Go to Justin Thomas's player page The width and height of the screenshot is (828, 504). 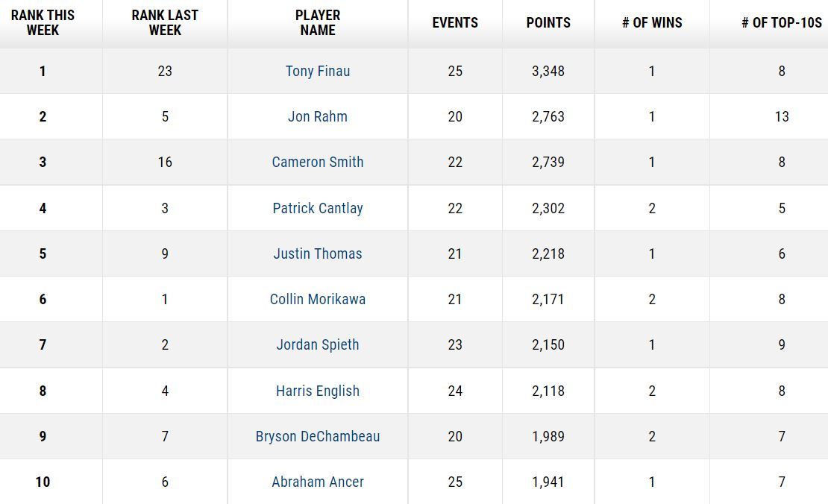tap(318, 254)
